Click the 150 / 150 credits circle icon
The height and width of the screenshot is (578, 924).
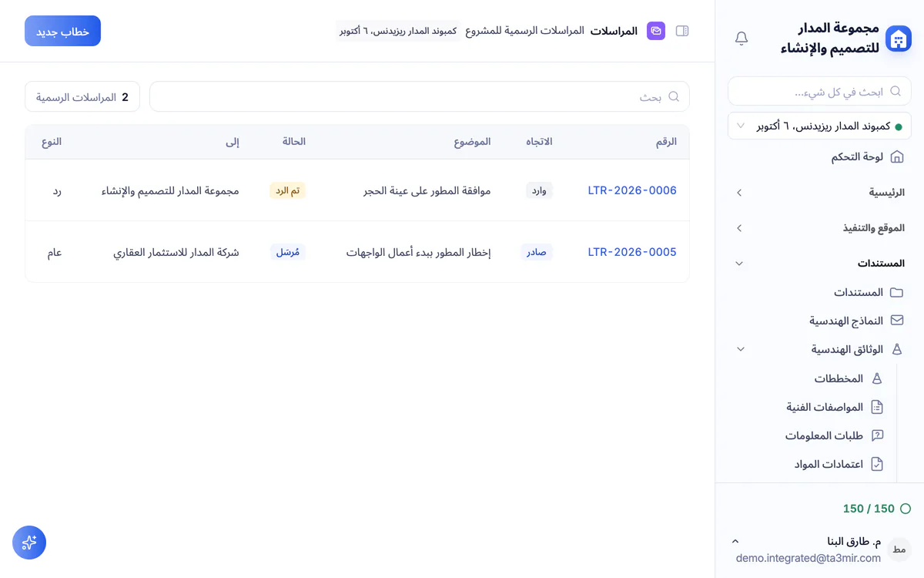click(906, 509)
